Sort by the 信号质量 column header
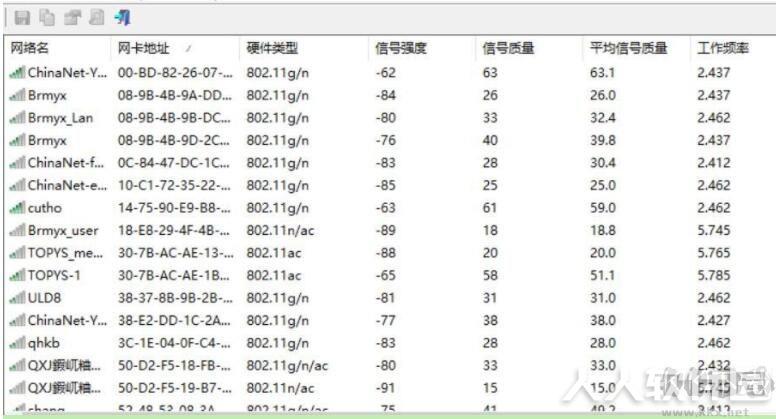The height and width of the screenshot is (419, 776). pyautogui.click(x=508, y=48)
